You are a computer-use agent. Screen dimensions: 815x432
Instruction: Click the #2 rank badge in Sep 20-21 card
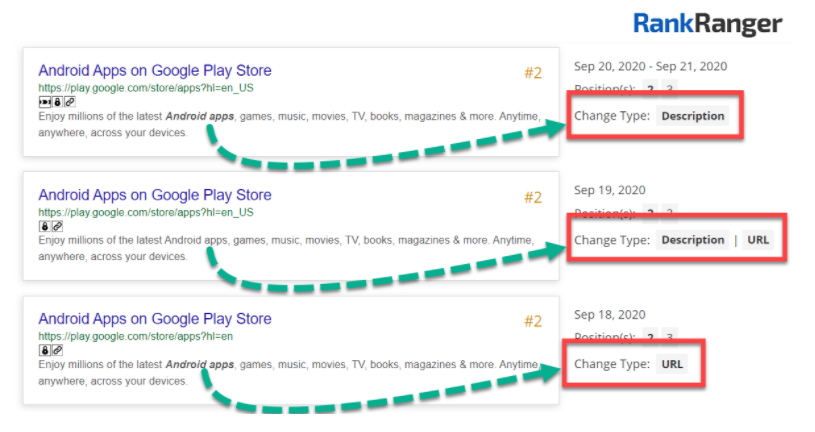pyautogui.click(x=533, y=73)
